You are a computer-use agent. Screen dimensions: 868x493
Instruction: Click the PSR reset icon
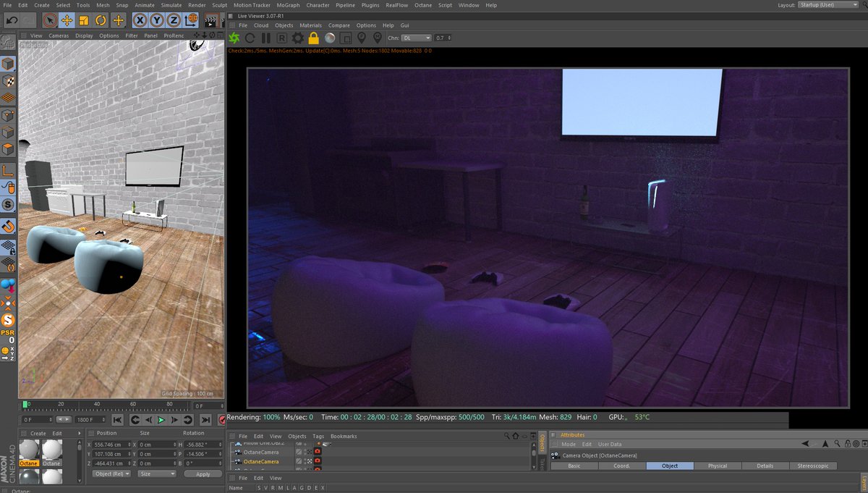coord(7,336)
